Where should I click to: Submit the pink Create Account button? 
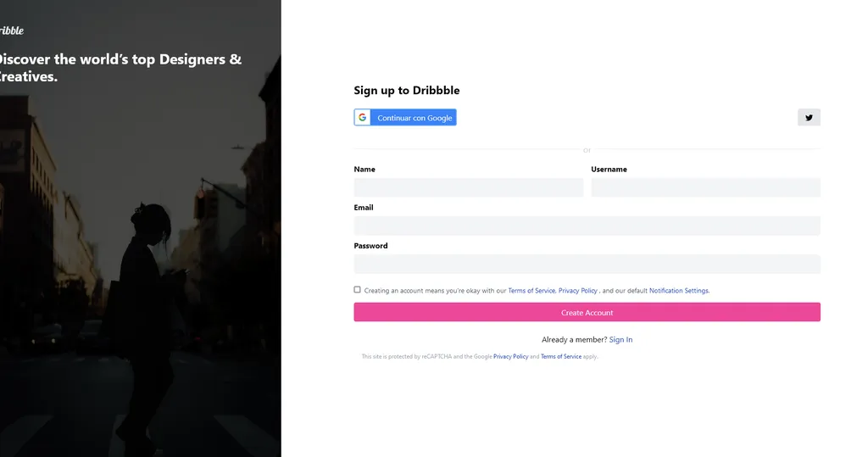(x=587, y=312)
